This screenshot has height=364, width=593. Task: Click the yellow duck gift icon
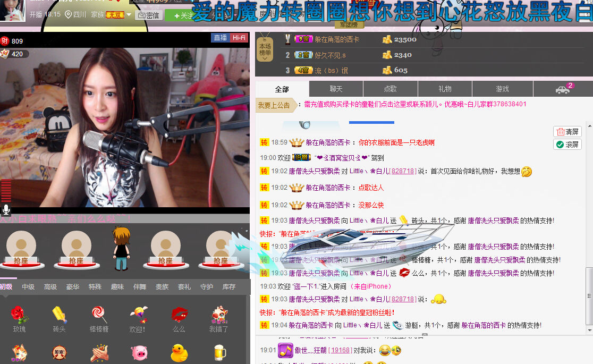click(179, 352)
